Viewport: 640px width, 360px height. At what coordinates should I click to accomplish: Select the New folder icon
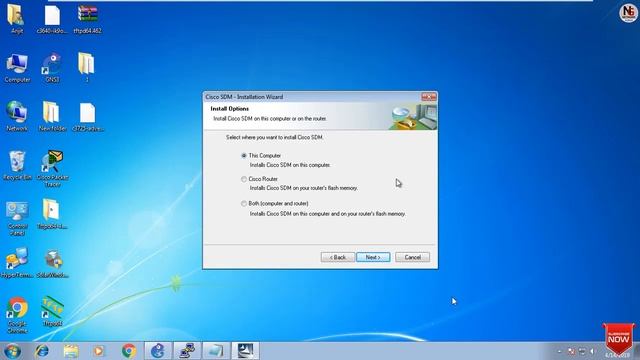click(52, 116)
